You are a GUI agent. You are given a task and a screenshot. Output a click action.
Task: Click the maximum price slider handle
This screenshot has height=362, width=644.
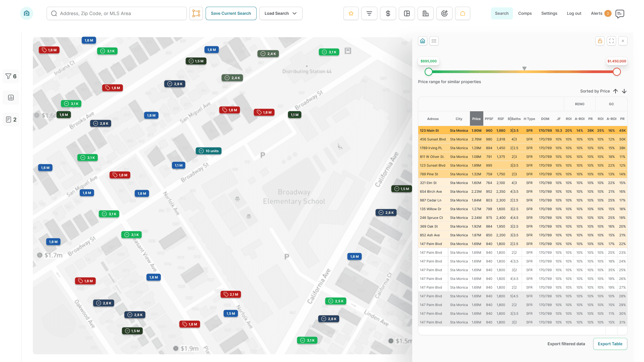tap(617, 72)
